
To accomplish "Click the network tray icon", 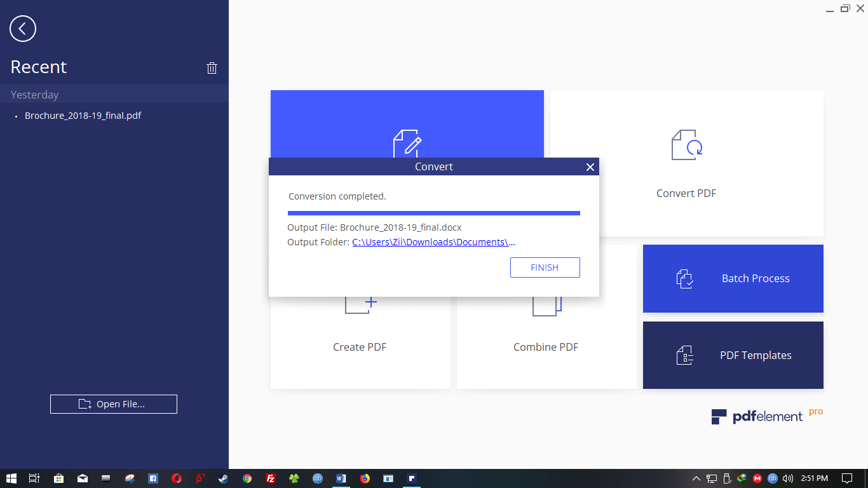I will click(712, 478).
